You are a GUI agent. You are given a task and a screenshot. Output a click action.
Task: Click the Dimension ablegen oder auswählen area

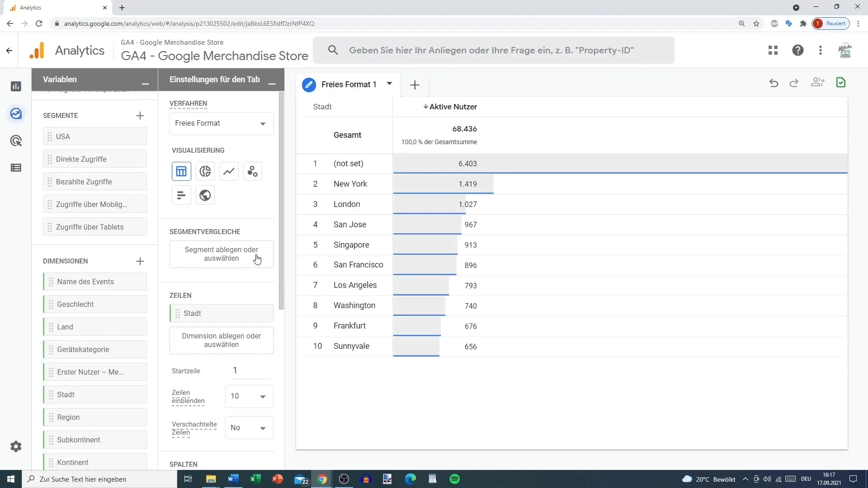(222, 340)
